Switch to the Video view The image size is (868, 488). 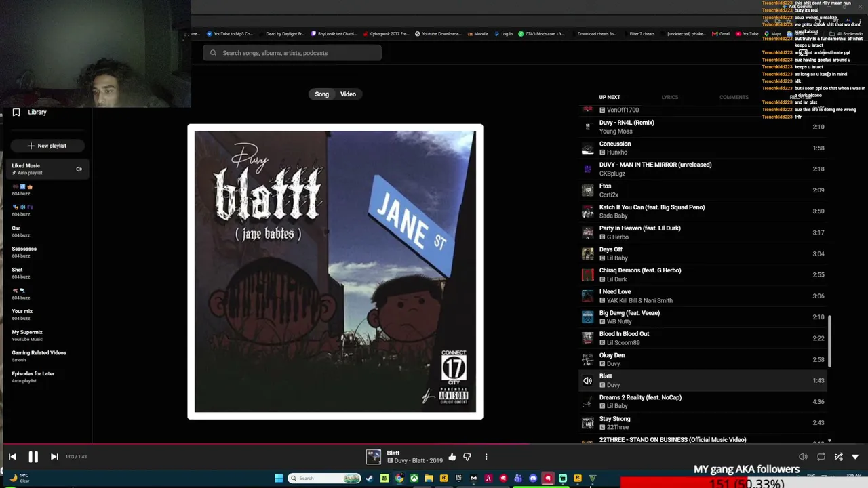click(348, 94)
